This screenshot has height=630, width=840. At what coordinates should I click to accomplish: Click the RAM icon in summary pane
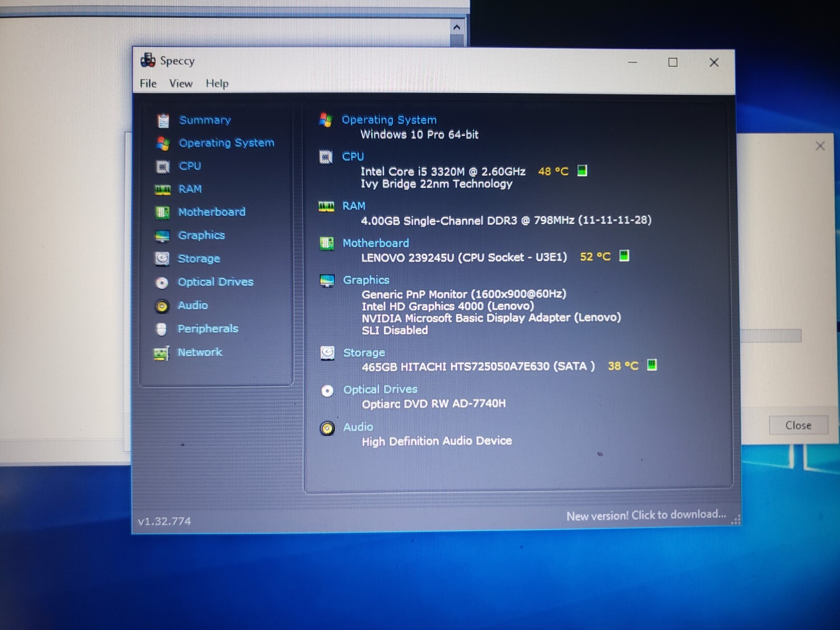click(326, 206)
